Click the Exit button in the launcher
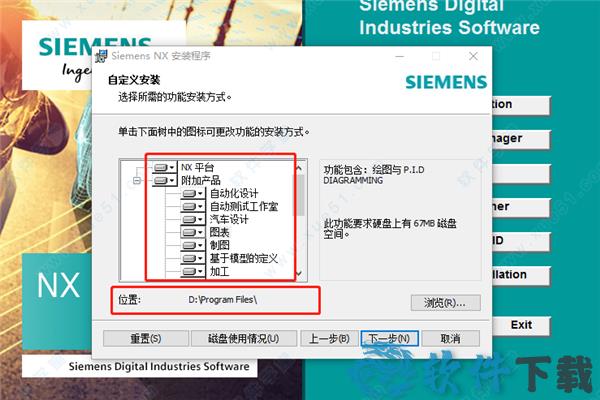600x400 pixels. [x=521, y=325]
